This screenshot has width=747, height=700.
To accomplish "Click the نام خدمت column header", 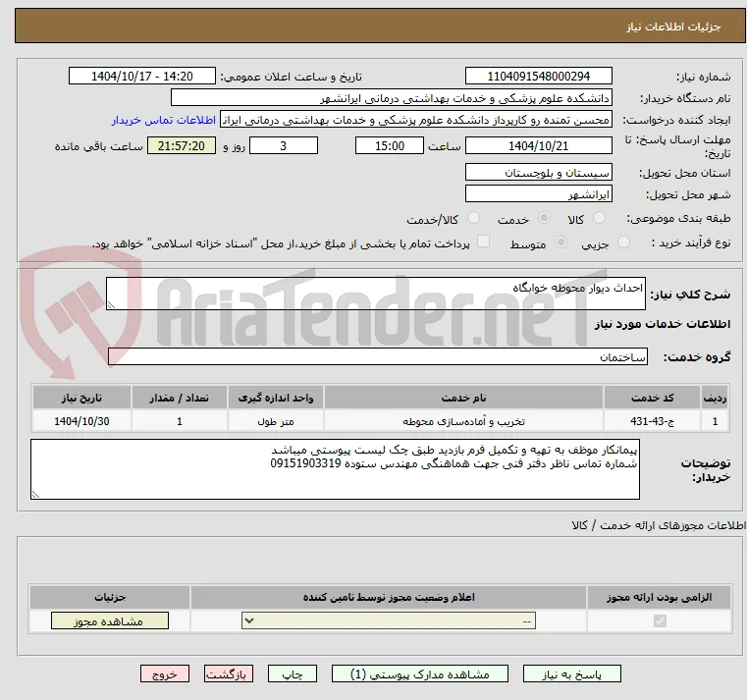I will (463, 398).
